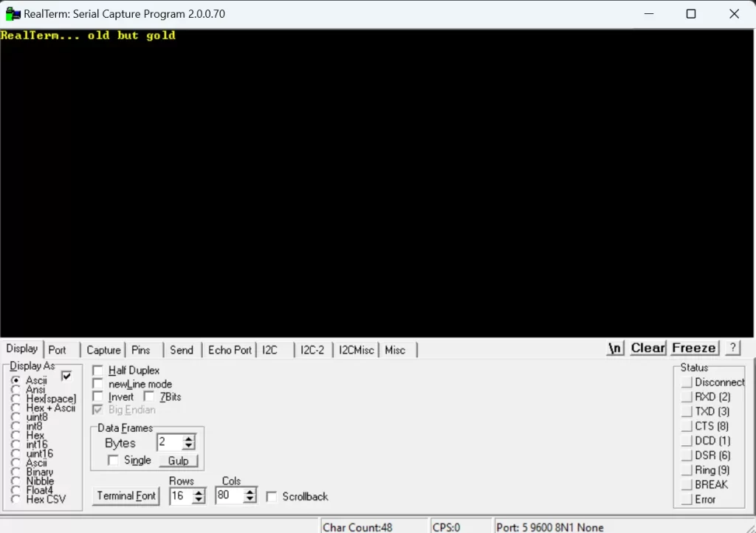756x533 pixels.
Task: Click the Disconnect status indicator
Action: tap(687, 382)
